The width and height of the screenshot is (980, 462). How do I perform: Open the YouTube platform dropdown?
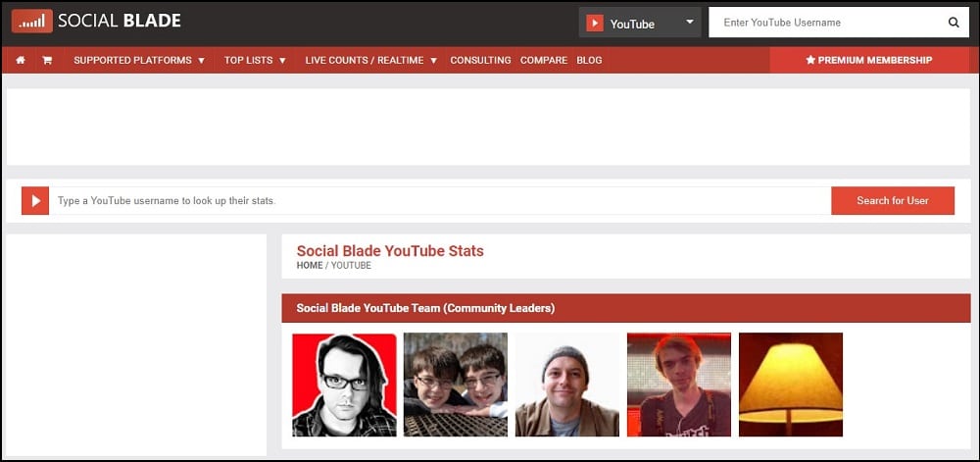[640, 23]
